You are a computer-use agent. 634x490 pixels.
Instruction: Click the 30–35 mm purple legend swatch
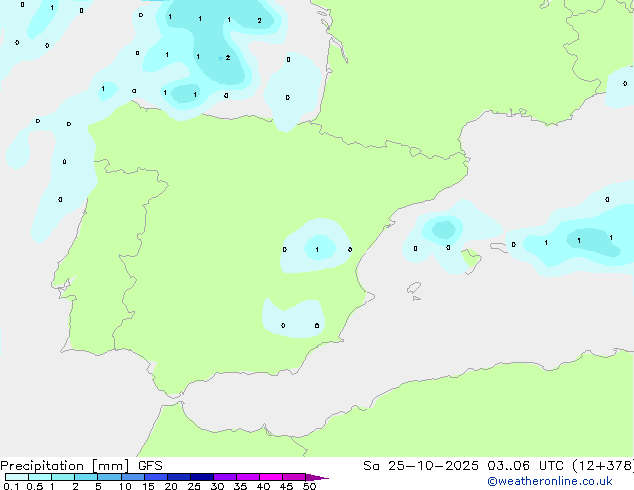click(225, 477)
